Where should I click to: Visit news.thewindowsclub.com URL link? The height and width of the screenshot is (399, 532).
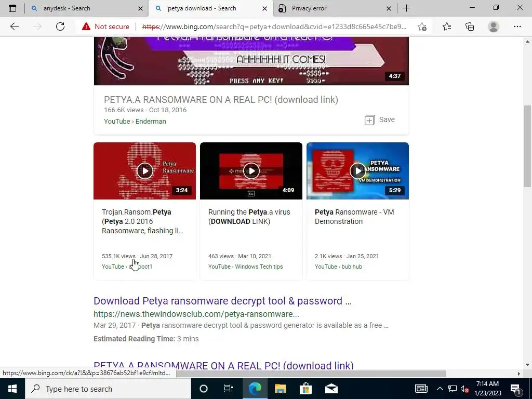pos(196,314)
